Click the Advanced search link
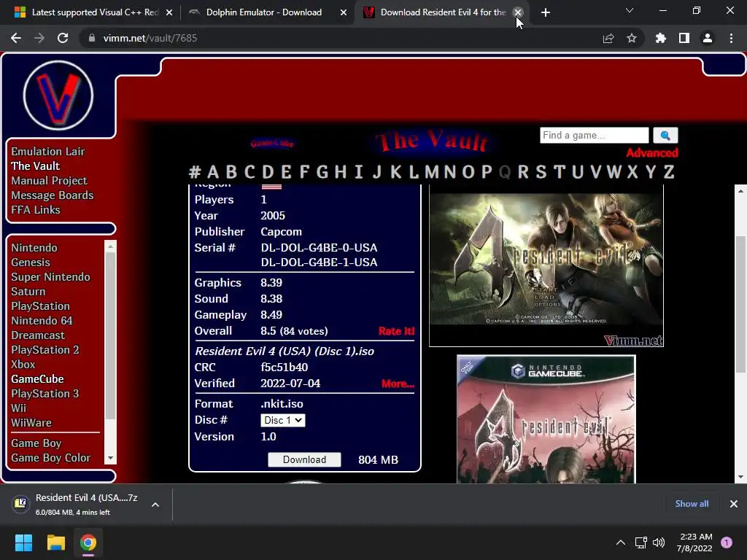747x560 pixels. pyautogui.click(x=651, y=153)
